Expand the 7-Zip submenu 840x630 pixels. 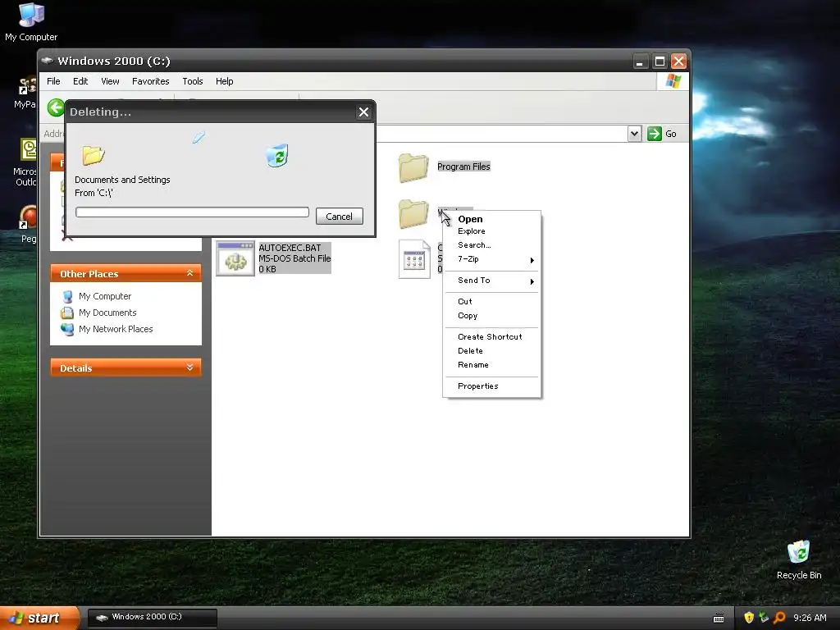491,259
